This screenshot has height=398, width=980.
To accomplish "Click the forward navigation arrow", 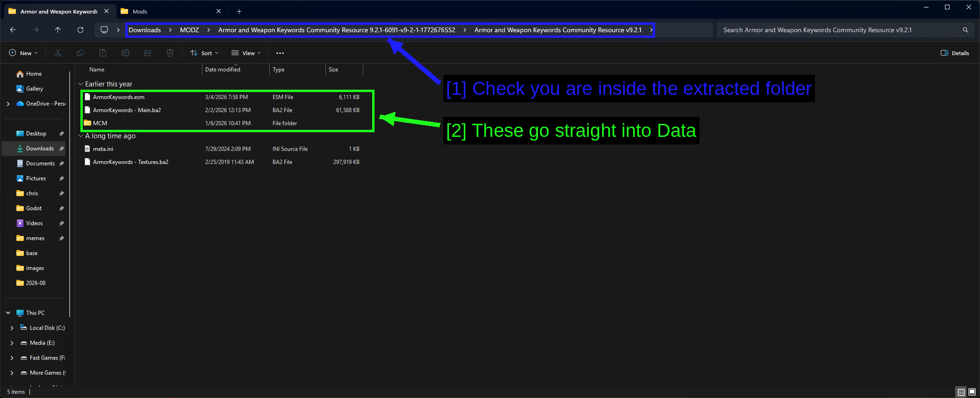I will (x=36, y=30).
